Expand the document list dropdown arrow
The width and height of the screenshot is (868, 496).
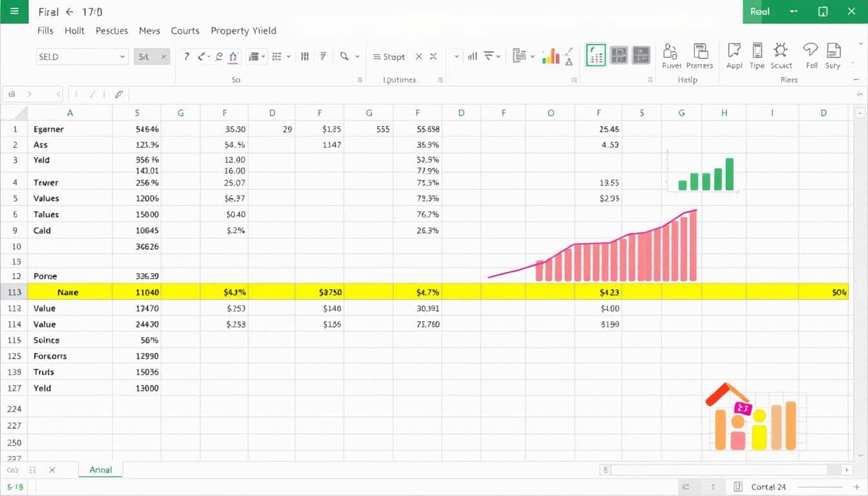tap(532, 57)
